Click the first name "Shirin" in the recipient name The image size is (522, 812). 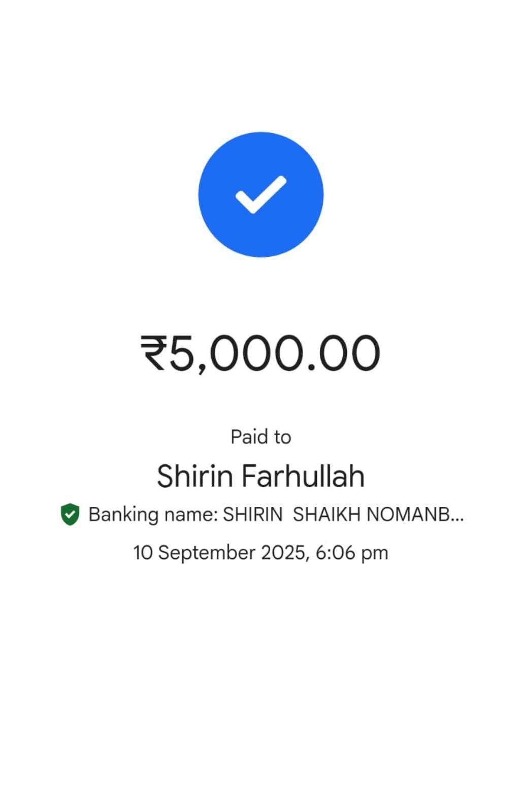[195, 476]
